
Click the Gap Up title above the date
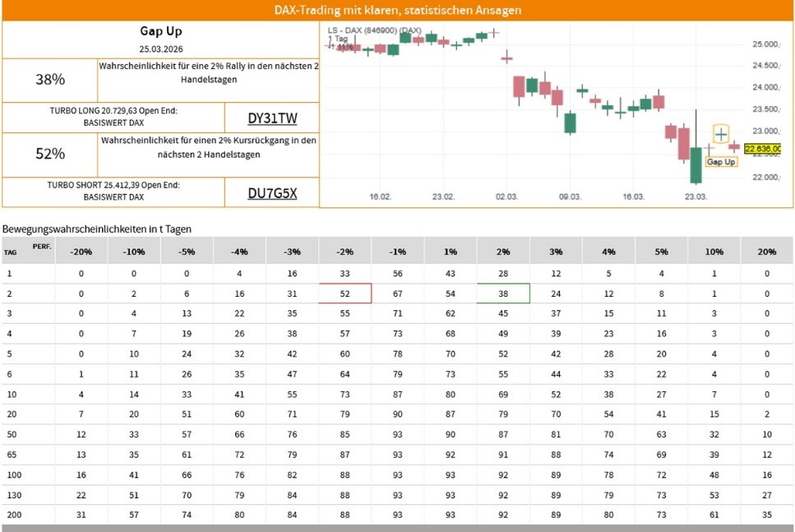point(159,32)
